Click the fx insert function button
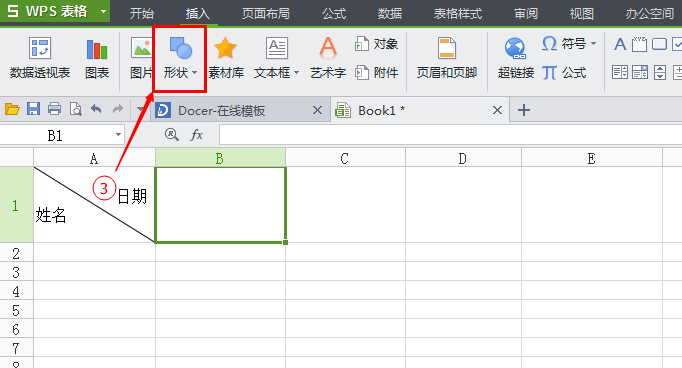 click(197, 135)
